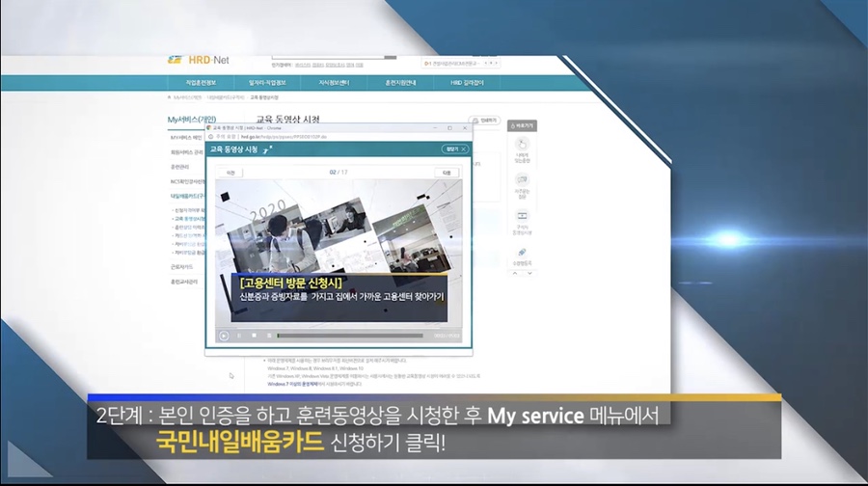
Task: Maximize the Chrome popup window
Action: [x=449, y=128]
